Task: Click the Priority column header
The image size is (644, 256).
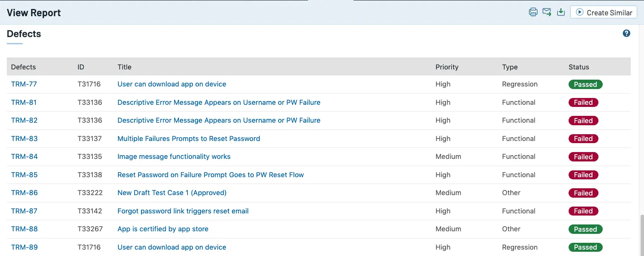Action: pos(447,67)
